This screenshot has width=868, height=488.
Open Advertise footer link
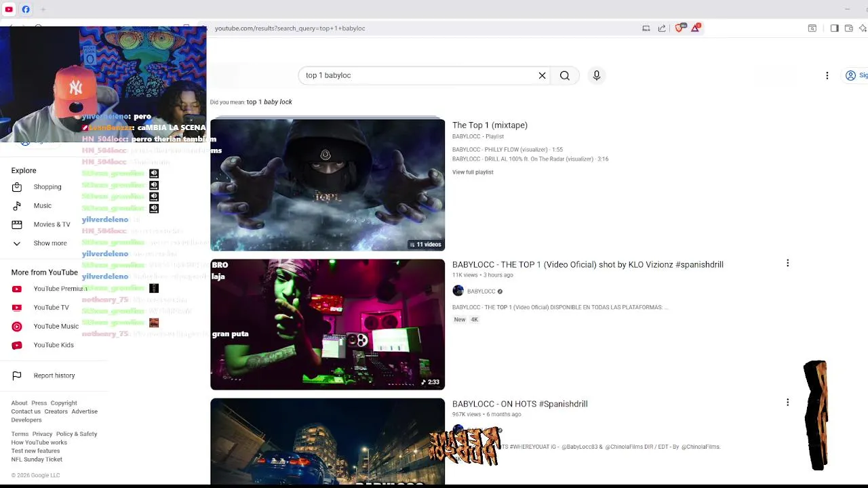pos(85,411)
